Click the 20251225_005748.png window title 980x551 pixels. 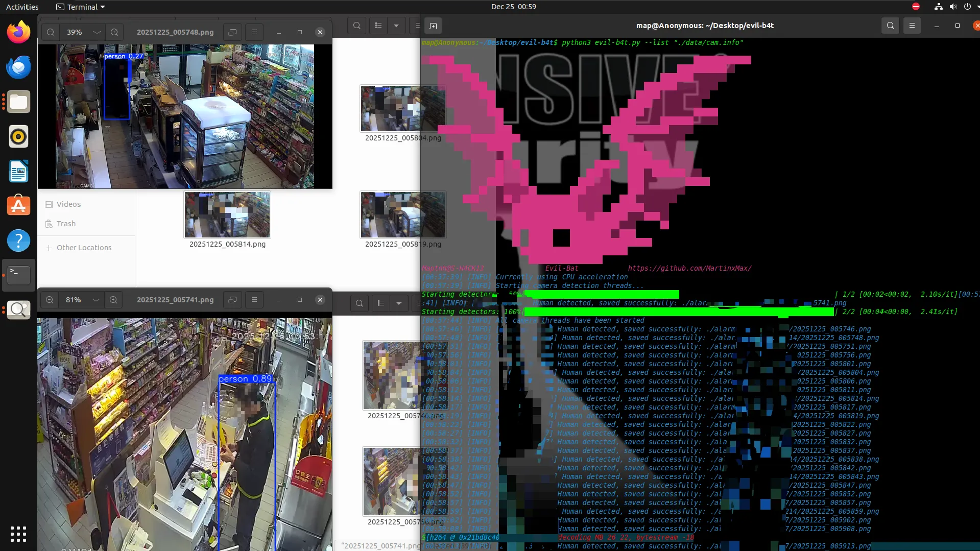pyautogui.click(x=175, y=32)
